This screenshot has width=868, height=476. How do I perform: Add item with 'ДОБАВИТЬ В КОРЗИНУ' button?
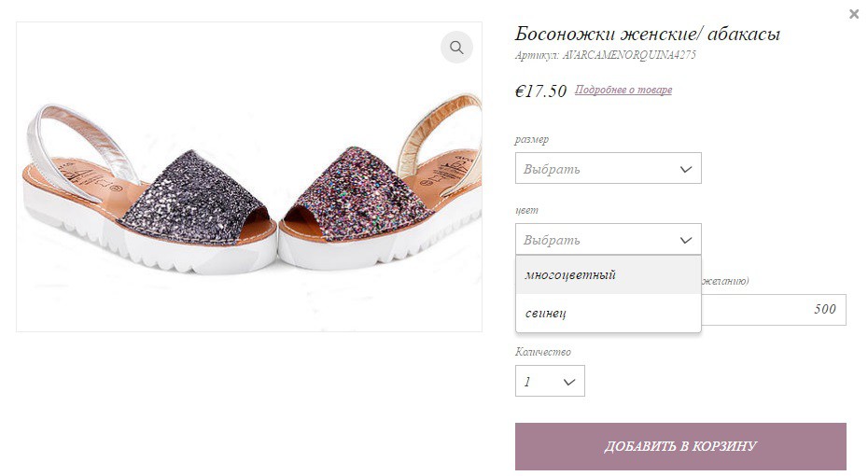coord(680,446)
